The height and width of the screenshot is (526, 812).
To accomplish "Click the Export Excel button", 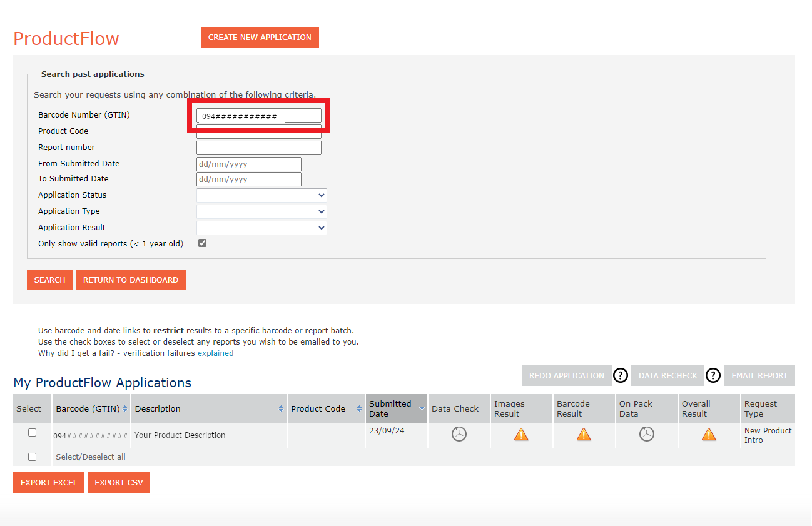I will pos(49,483).
